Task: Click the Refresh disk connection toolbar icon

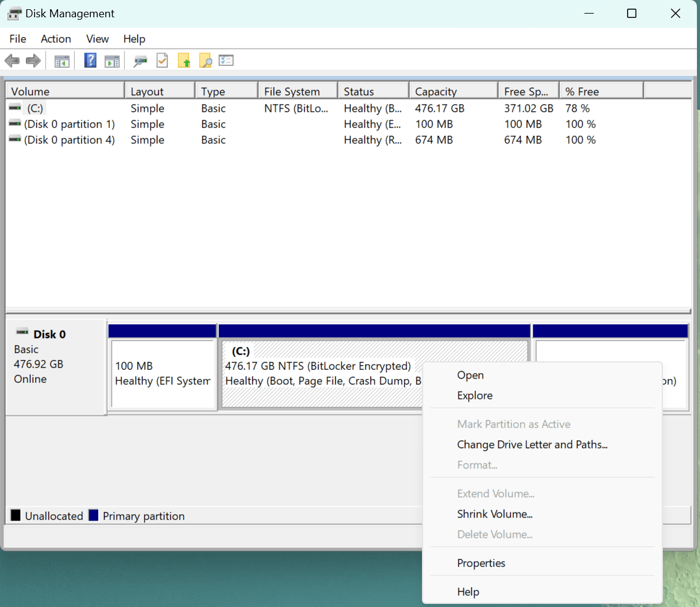Action: pos(140,61)
